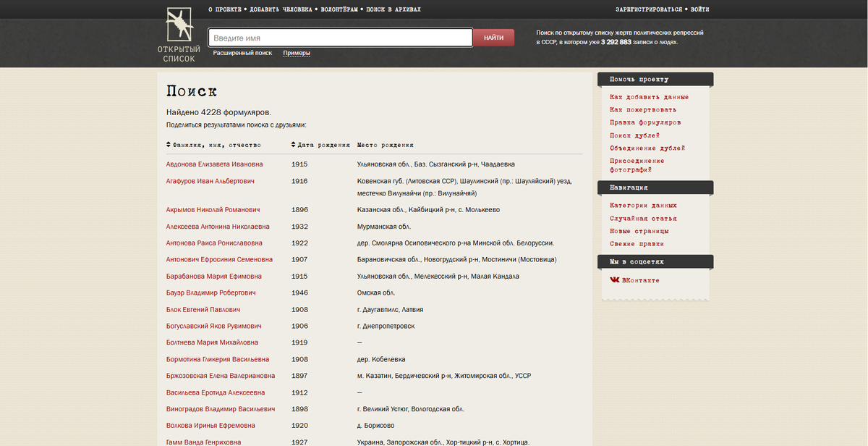Click birthplace г. Днепропетровск
The height and width of the screenshot is (446, 868).
tap(386, 327)
